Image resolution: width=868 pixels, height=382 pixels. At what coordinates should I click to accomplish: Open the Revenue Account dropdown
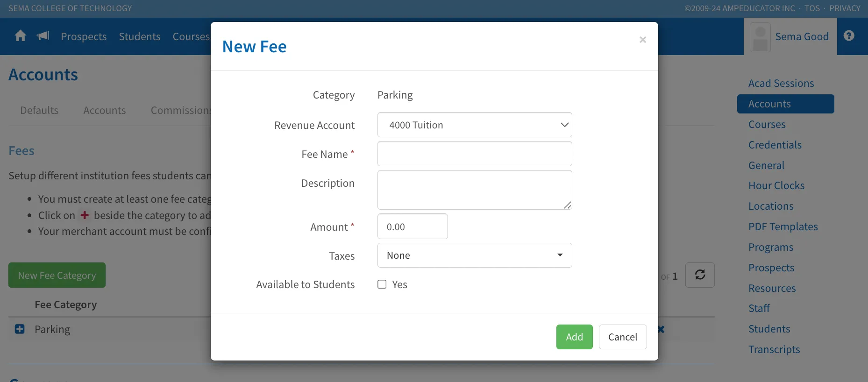[x=475, y=125]
